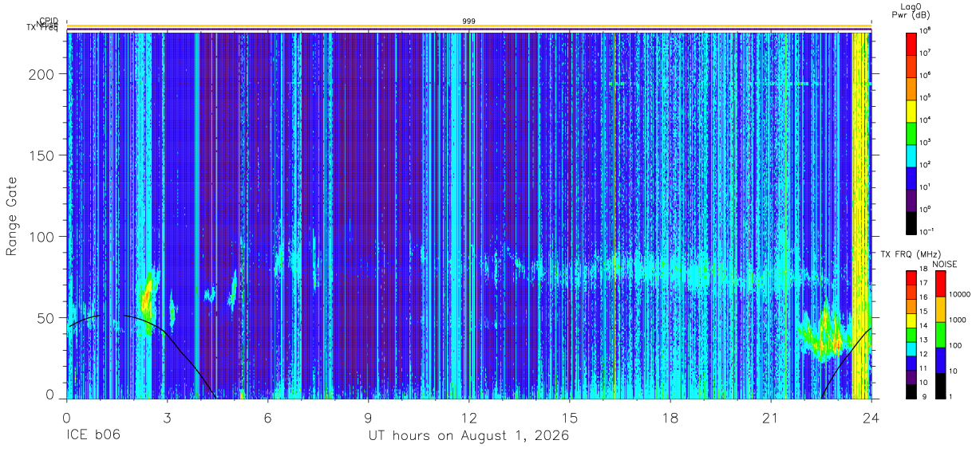Click the purple segment of Lag0 Pwr colorbar
Viewport: 980px width, 452px height.
911,198
